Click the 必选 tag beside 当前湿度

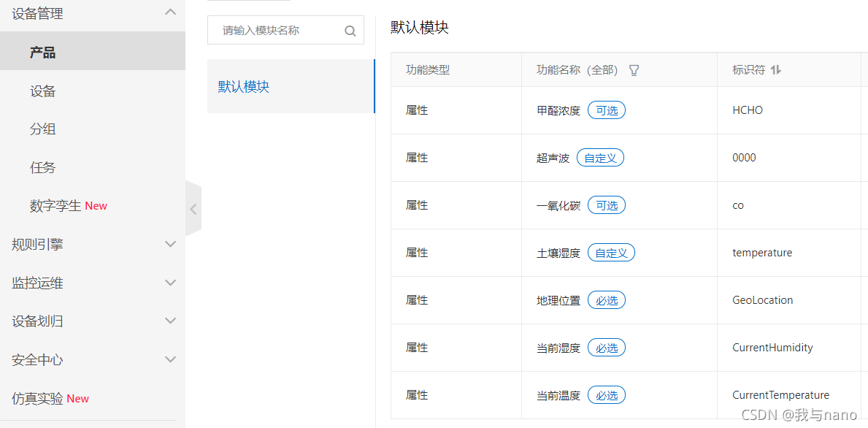click(606, 348)
